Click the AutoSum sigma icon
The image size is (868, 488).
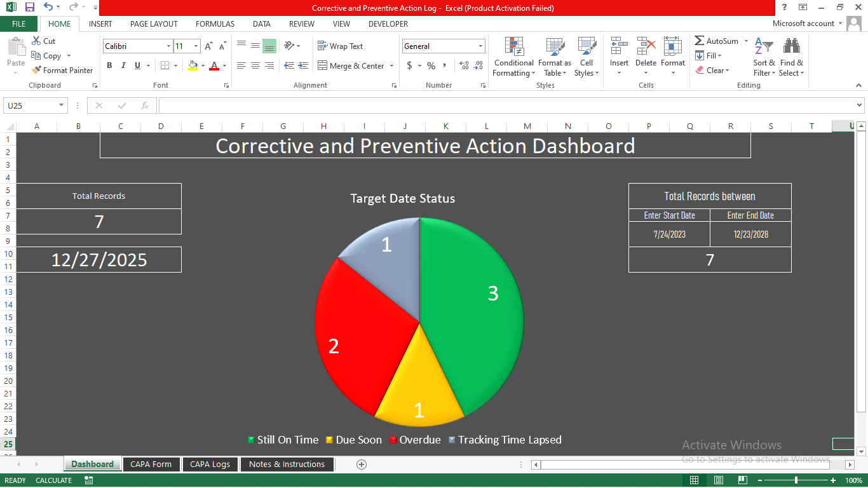700,41
